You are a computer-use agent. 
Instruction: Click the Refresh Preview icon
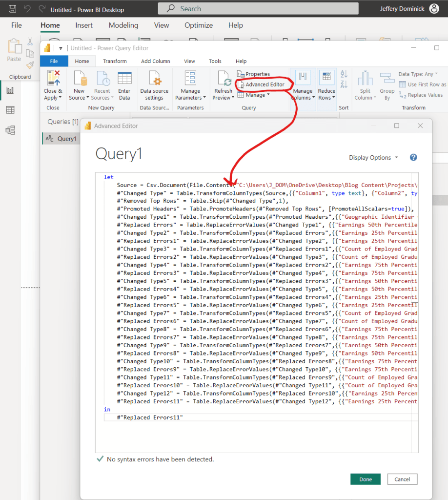click(x=224, y=79)
